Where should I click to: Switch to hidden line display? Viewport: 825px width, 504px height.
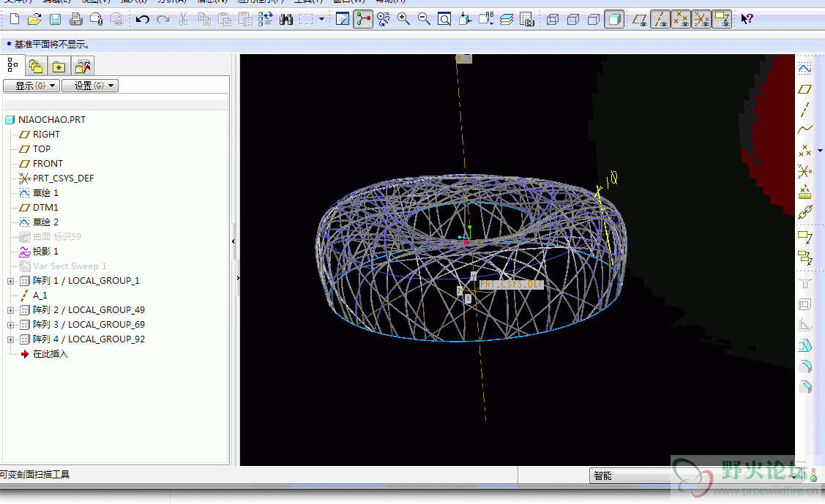[x=573, y=20]
